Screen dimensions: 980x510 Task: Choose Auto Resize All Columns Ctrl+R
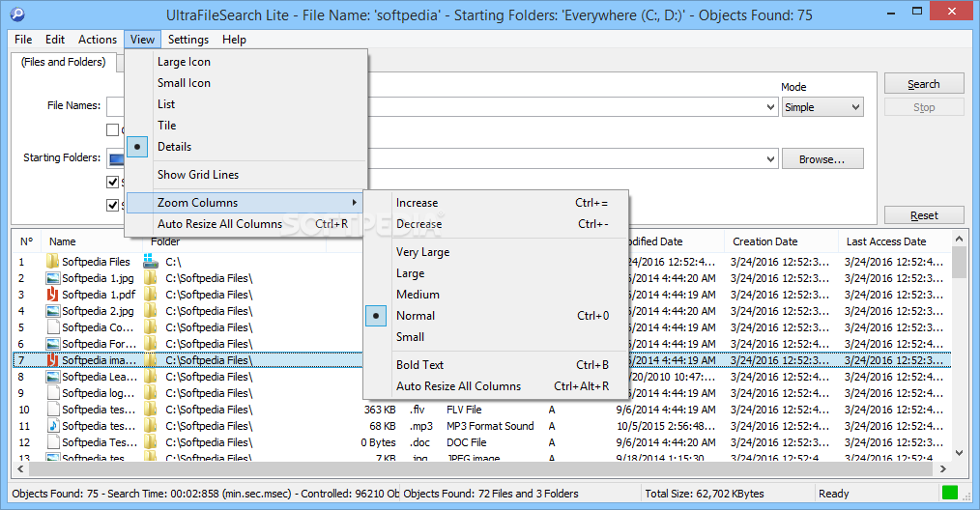point(245,224)
